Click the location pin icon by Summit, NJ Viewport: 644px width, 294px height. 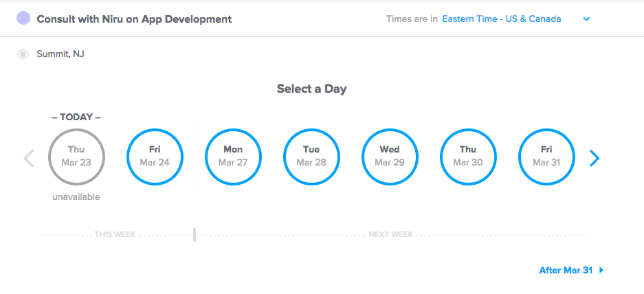(23, 54)
